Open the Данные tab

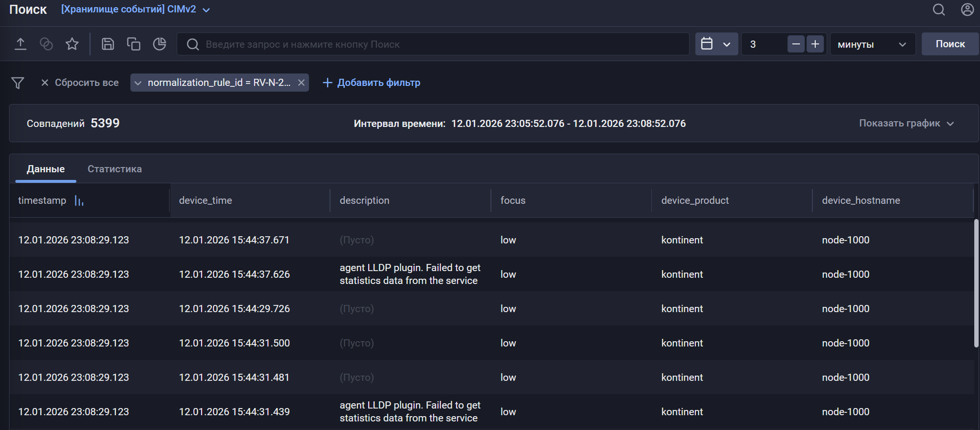pyautogui.click(x=45, y=168)
